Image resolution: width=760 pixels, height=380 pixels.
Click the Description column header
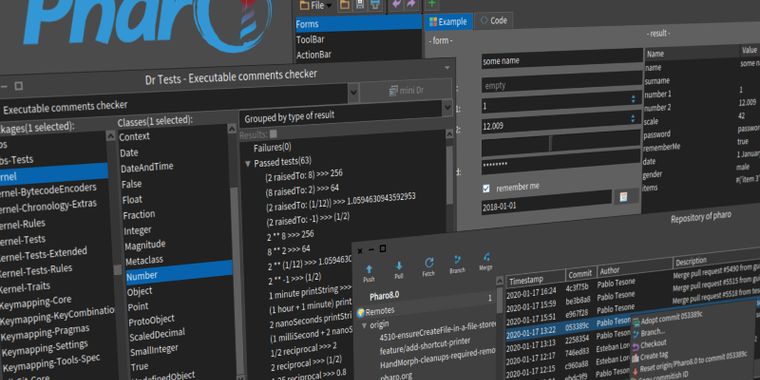(717, 258)
